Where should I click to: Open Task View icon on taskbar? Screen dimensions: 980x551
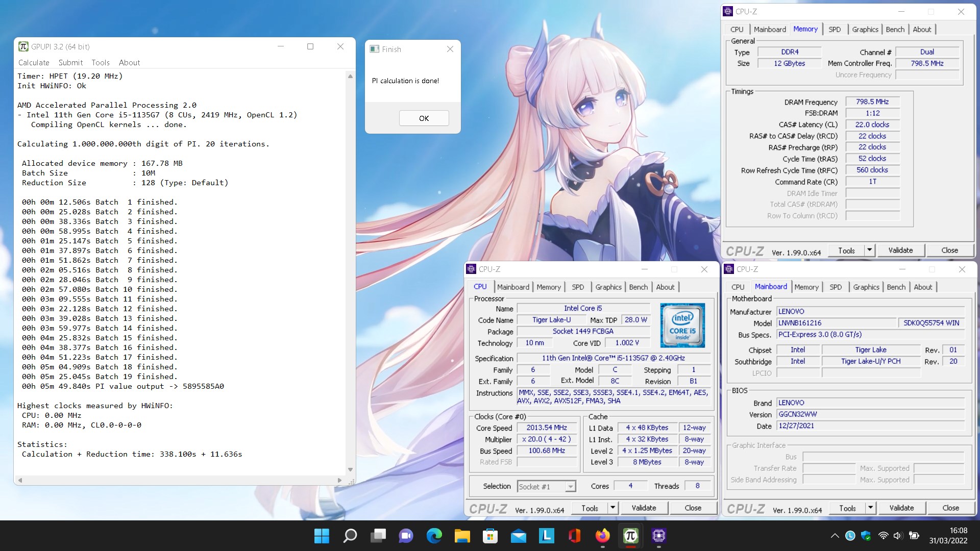[378, 536]
